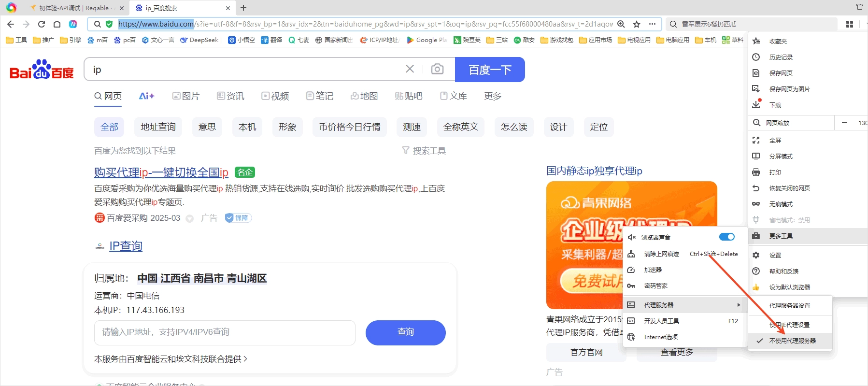The image size is (868, 386).
Task: Expand the 代理服务器 submenu
Action: [683, 305]
